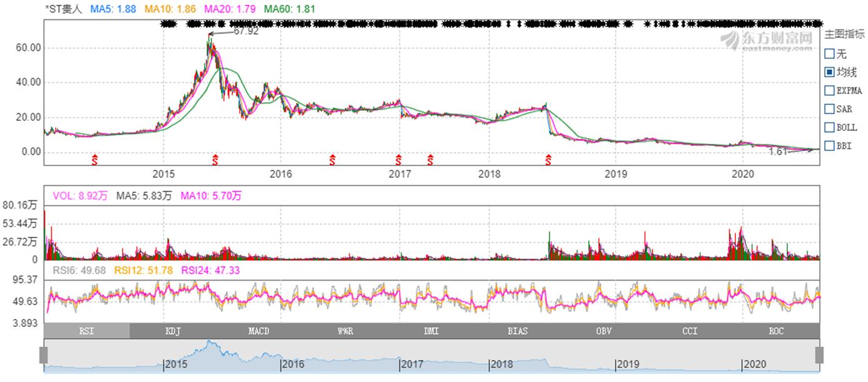
Task: Select the 无 (none) main indicator checkbox
Action: point(829,54)
